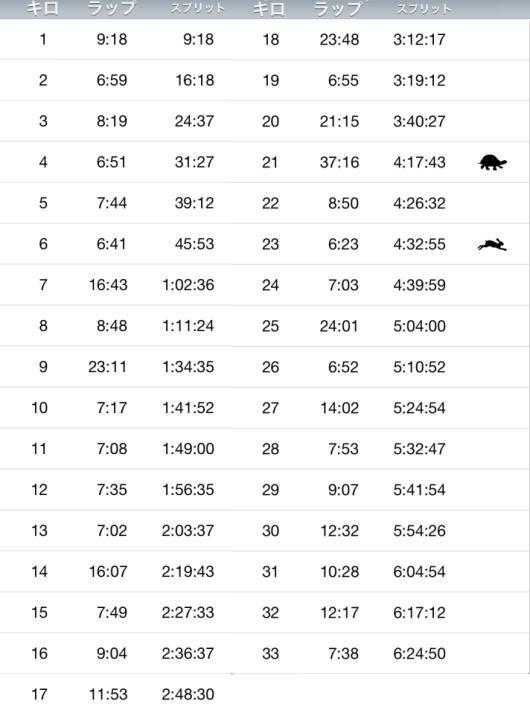Select the right スプリット column header
Viewport: 530px width, 710px height.
point(424,9)
